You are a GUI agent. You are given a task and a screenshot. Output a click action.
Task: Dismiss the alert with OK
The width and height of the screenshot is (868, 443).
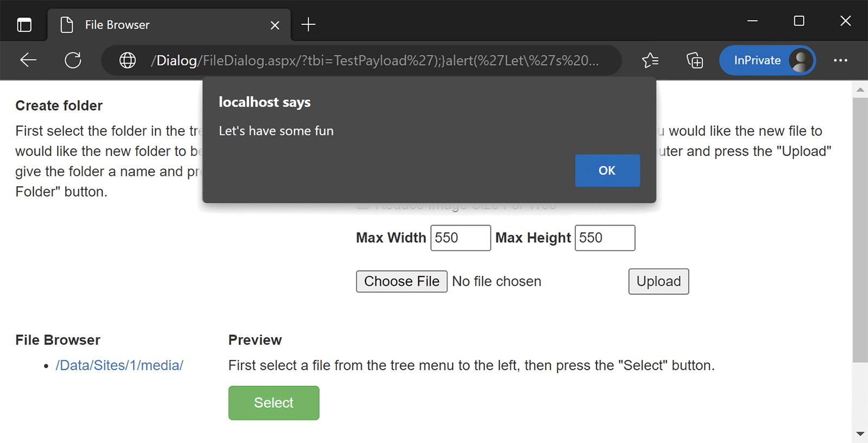pyautogui.click(x=607, y=170)
